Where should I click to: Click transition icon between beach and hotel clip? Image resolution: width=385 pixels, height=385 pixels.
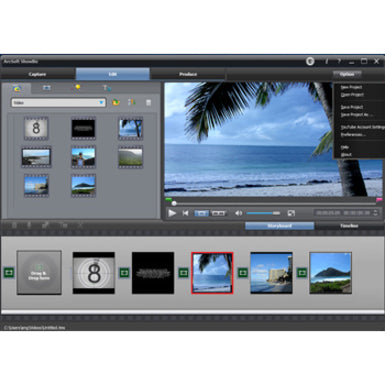pyautogui.click(x=243, y=273)
